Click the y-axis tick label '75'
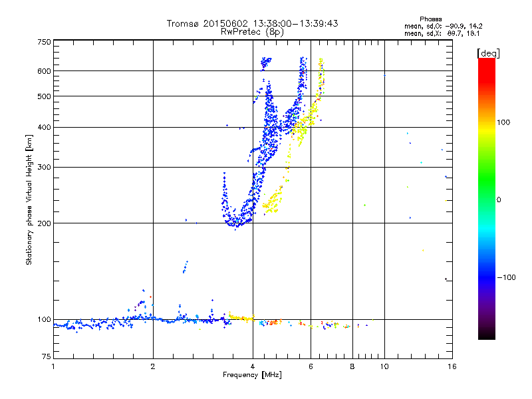 pos(47,356)
